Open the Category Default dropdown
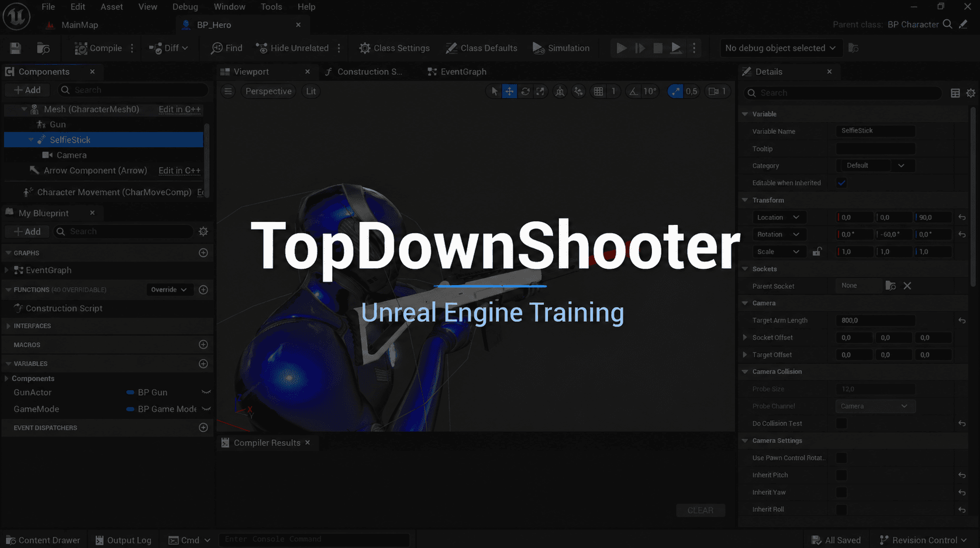This screenshot has height=548, width=980. point(875,165)
